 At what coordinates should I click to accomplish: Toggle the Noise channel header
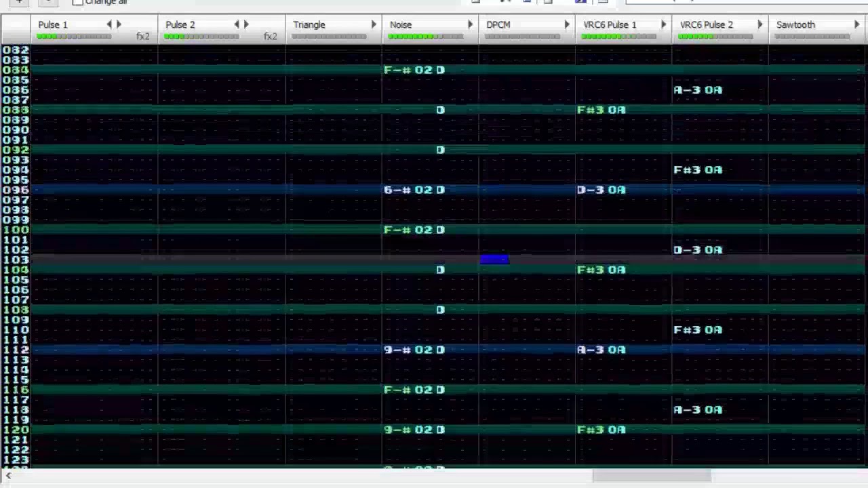click(x=401, y=24)
